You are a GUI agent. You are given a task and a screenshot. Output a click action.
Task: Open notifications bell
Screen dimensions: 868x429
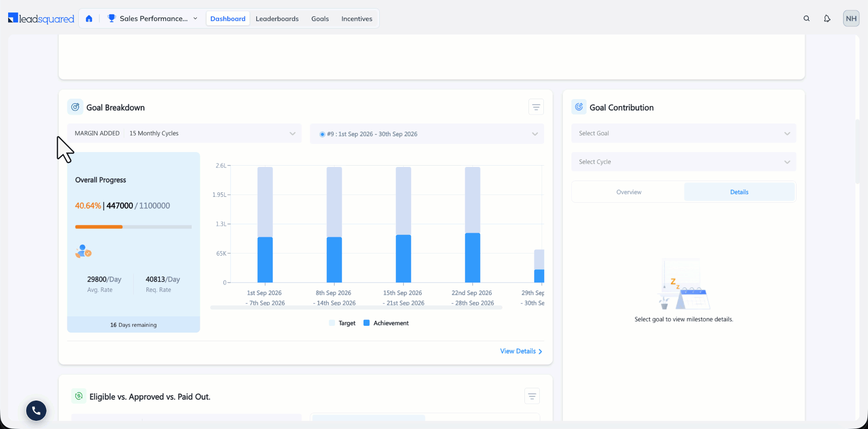827,19
